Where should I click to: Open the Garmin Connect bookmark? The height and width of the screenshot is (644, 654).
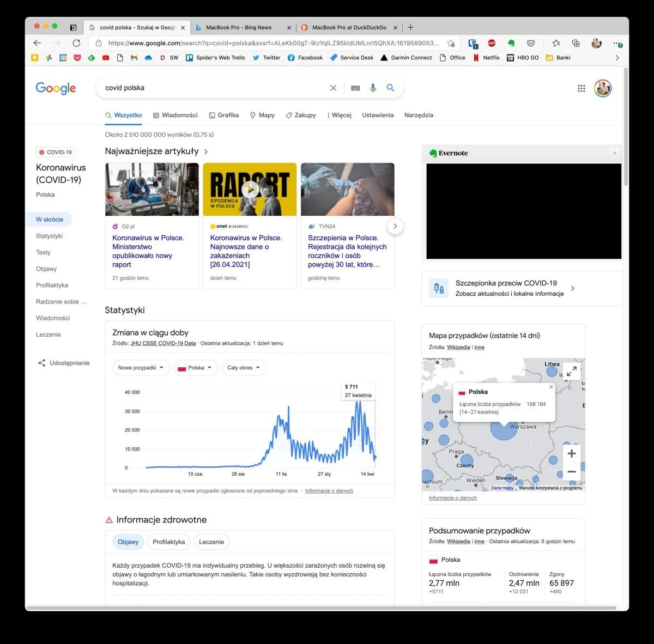coord(406,58)
